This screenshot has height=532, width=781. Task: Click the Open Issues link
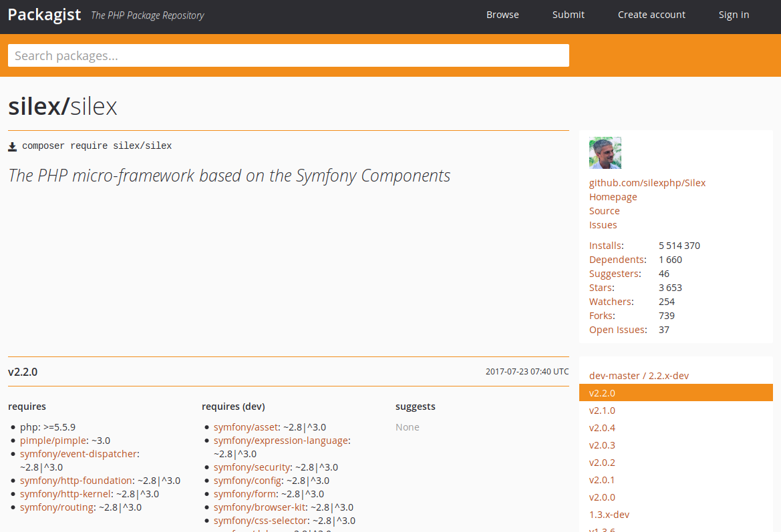pos(617,329)
